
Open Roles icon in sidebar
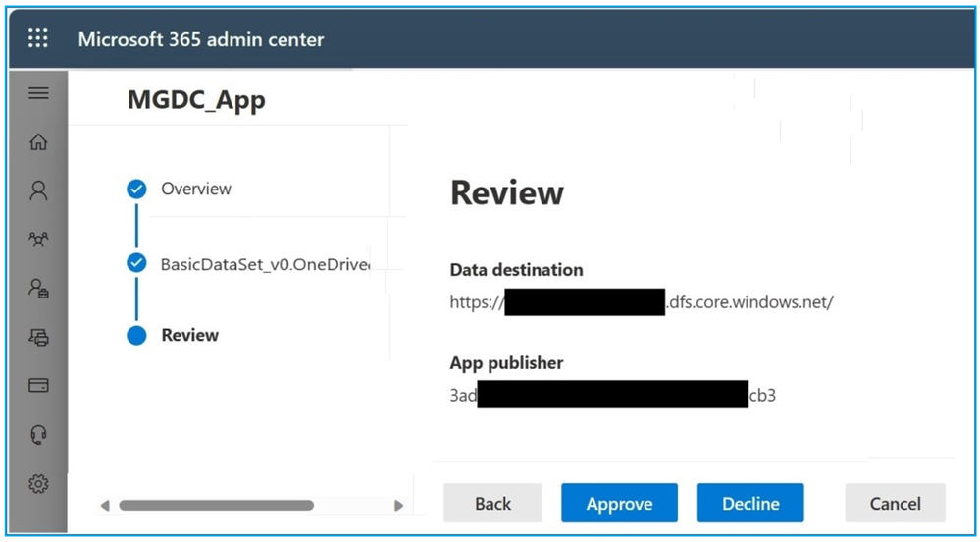point(39,288)
